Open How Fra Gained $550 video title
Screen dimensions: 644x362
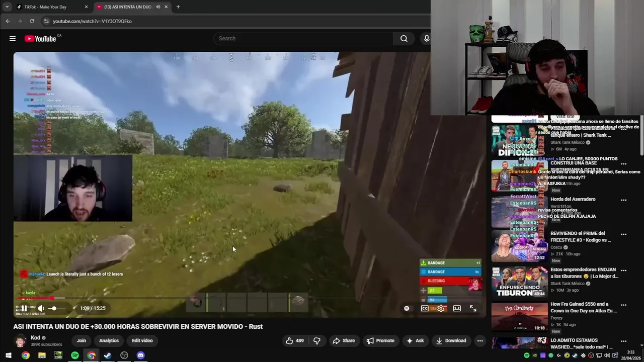[583, 307]
